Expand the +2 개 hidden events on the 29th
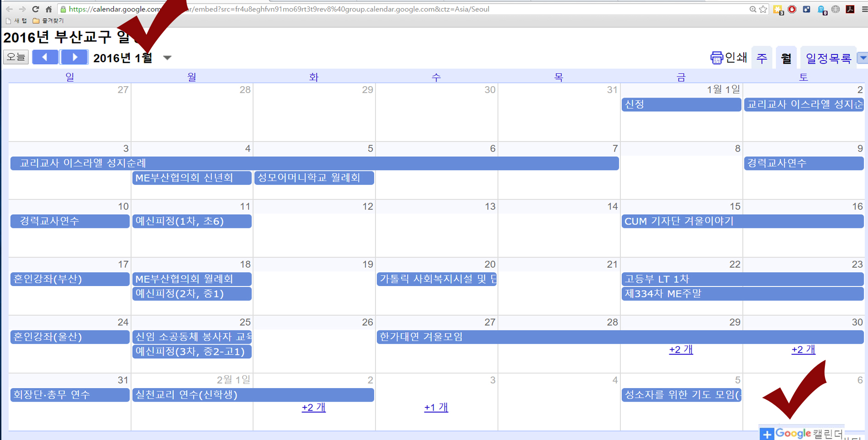 [x=681, y=350]
